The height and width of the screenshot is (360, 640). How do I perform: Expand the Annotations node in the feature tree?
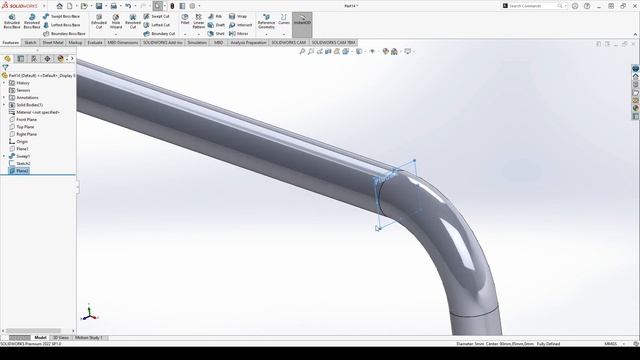[x=4, y=98]
